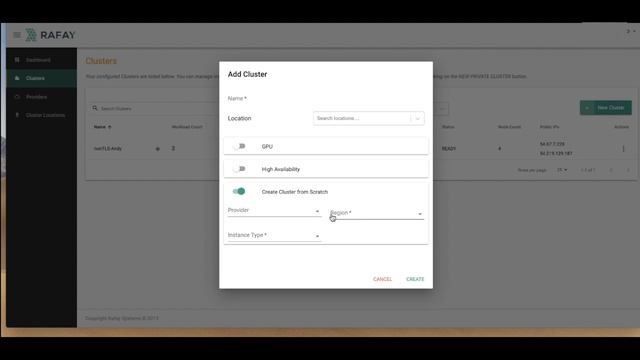This screenshot has width=640, height=360.
Task: Click the Public IPs column header
Action: pyautogui.click(x=549, y=127)
